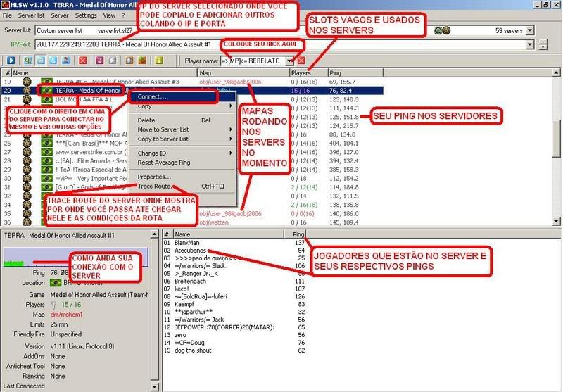Viewport: 563px width, 392px height.
Task: Sort player list by Ping header
Action: point(295,234)
